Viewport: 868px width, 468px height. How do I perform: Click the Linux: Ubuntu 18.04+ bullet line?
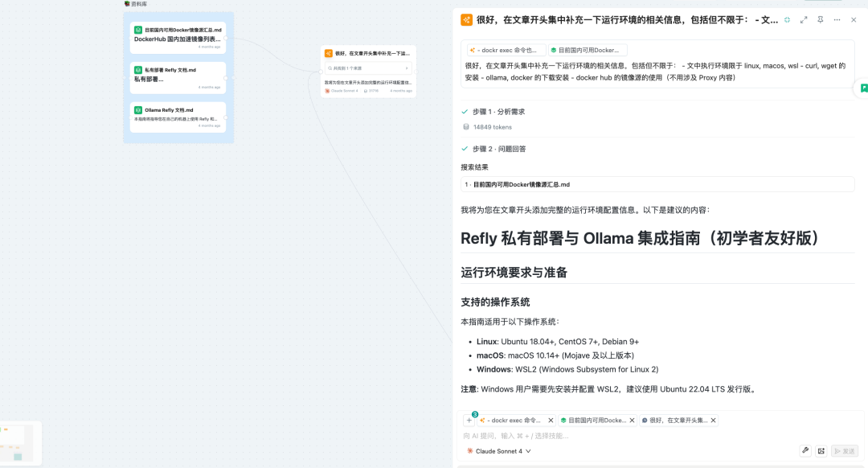pyautogui.click(x=558, y=342)
